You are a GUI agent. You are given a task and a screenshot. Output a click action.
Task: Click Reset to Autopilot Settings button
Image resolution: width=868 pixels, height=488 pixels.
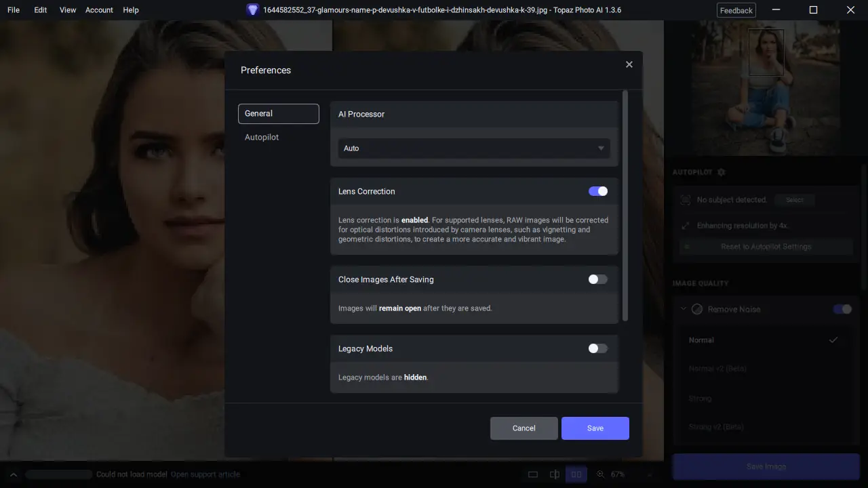766,247
